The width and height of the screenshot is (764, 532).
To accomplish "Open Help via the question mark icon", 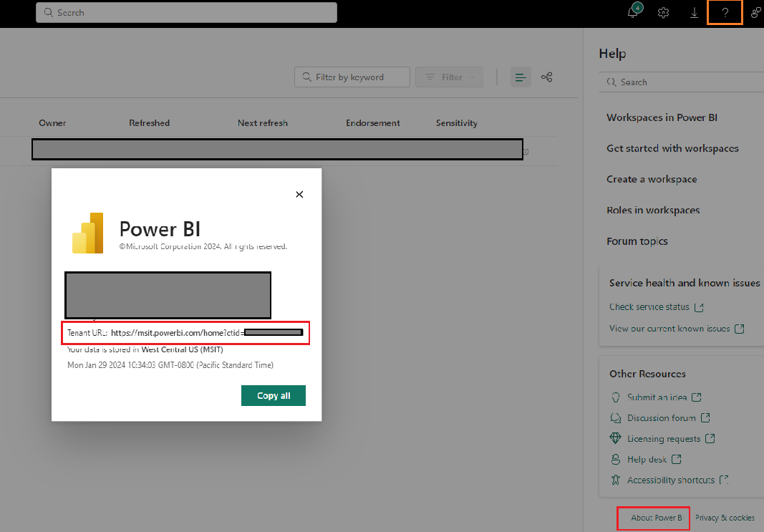I will pyautogui.click(x=724, y=12).
